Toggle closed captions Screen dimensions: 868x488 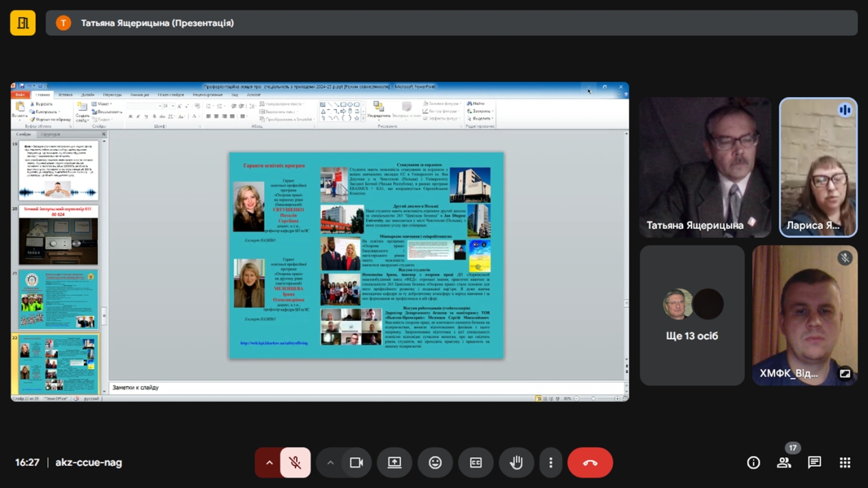[476, 463]
